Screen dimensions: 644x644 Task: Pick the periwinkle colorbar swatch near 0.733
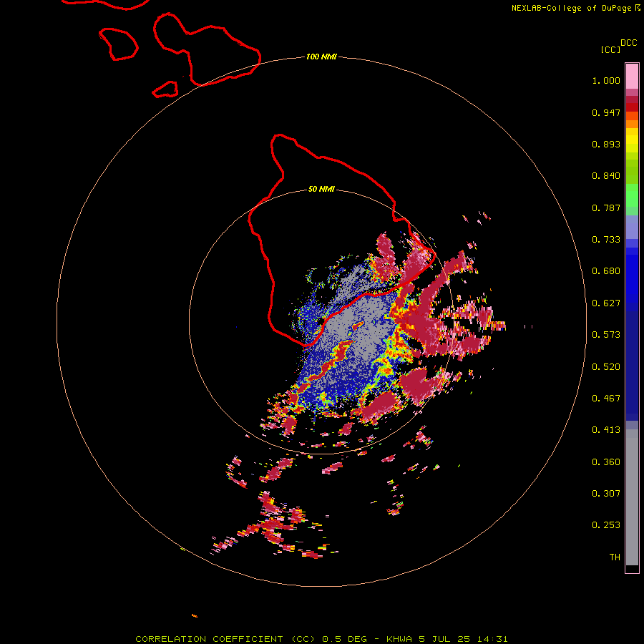pyautogui.click(x=632, y=228)
